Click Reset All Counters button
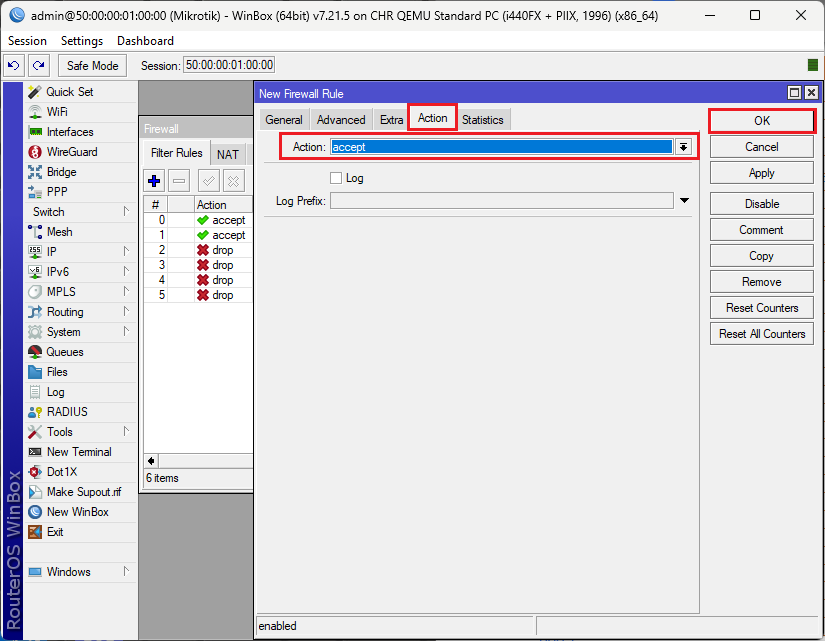 tap(762, 334)
